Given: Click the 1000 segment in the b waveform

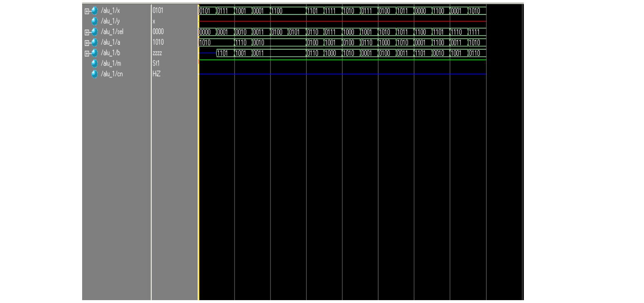Looking at the screenshot, I should point(333,53).
